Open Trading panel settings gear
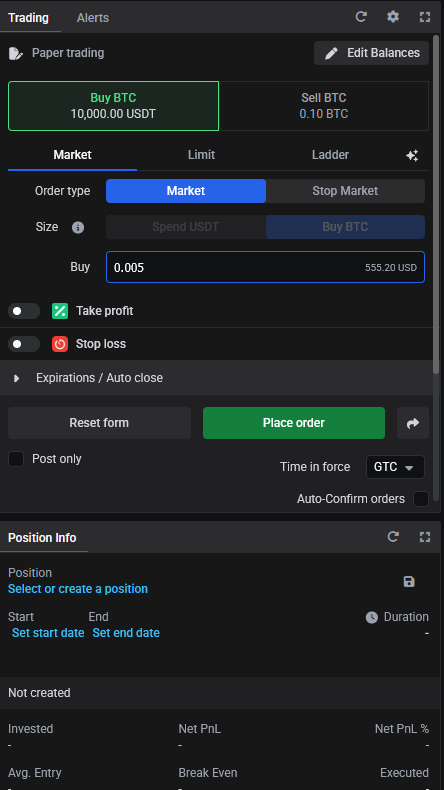Viewport: 444px width, 790px height. pos(393,17)
